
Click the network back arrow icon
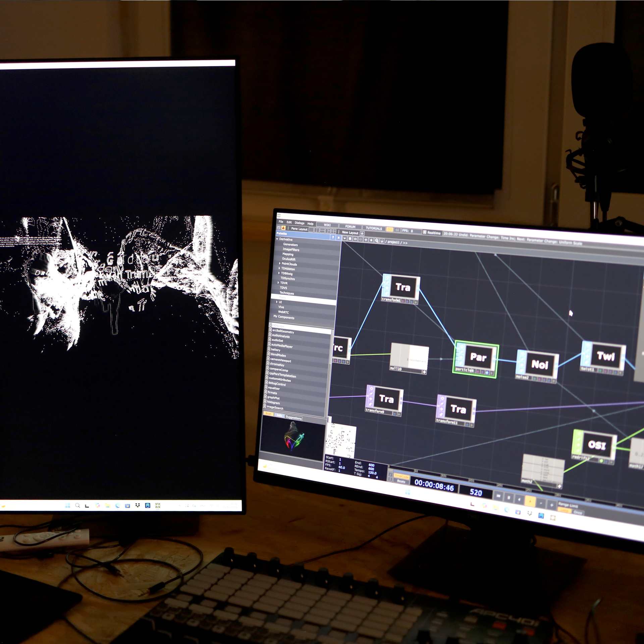coord(355,239)
